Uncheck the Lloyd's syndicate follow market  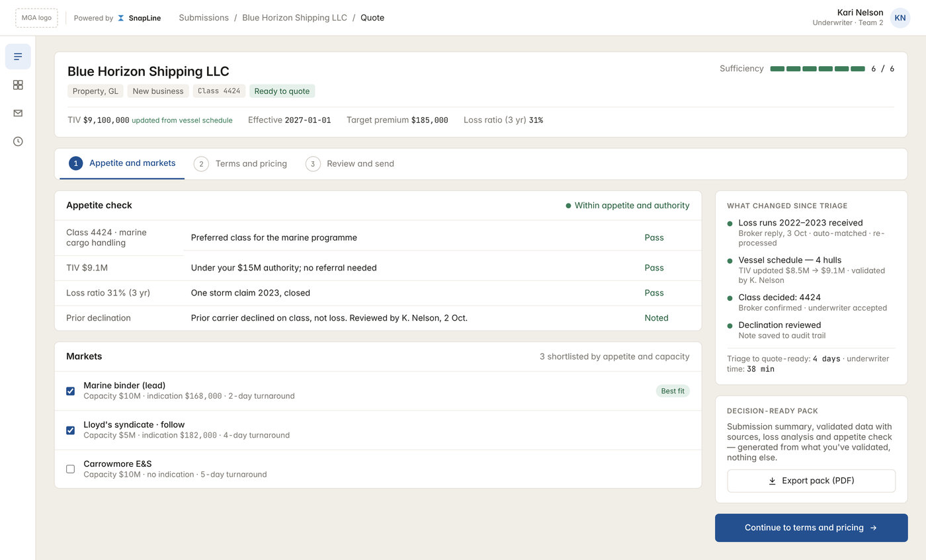(x=71, y=430)
